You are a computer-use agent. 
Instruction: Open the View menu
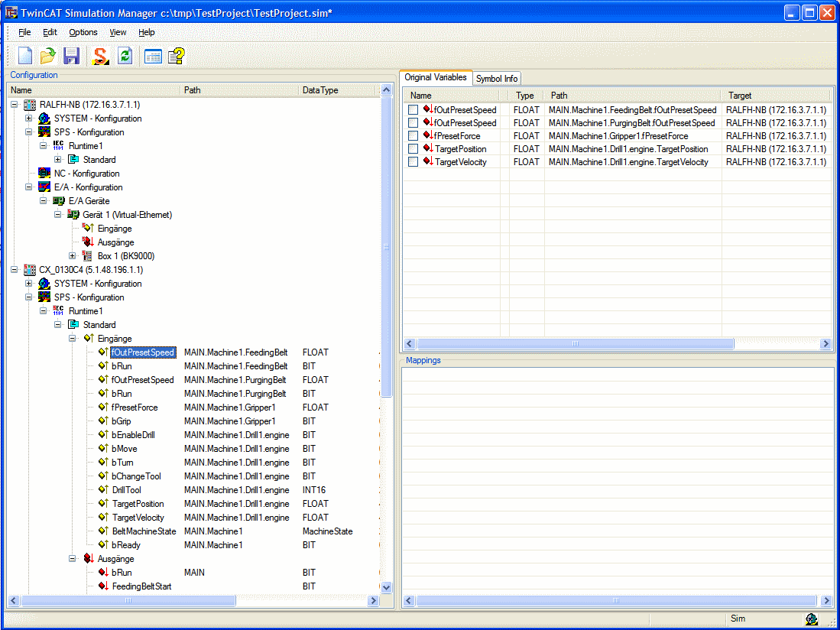tap(118, 32)
